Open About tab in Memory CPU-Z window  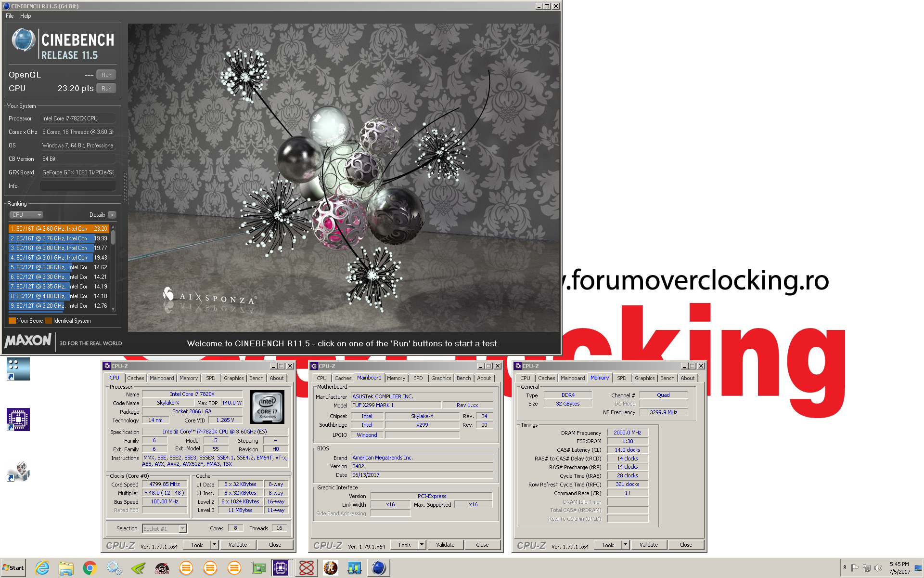687,378
